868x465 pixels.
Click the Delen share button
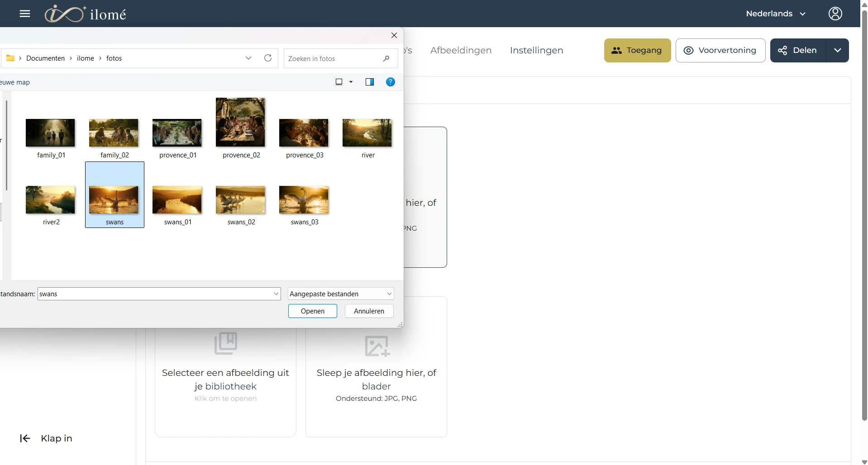798,50
